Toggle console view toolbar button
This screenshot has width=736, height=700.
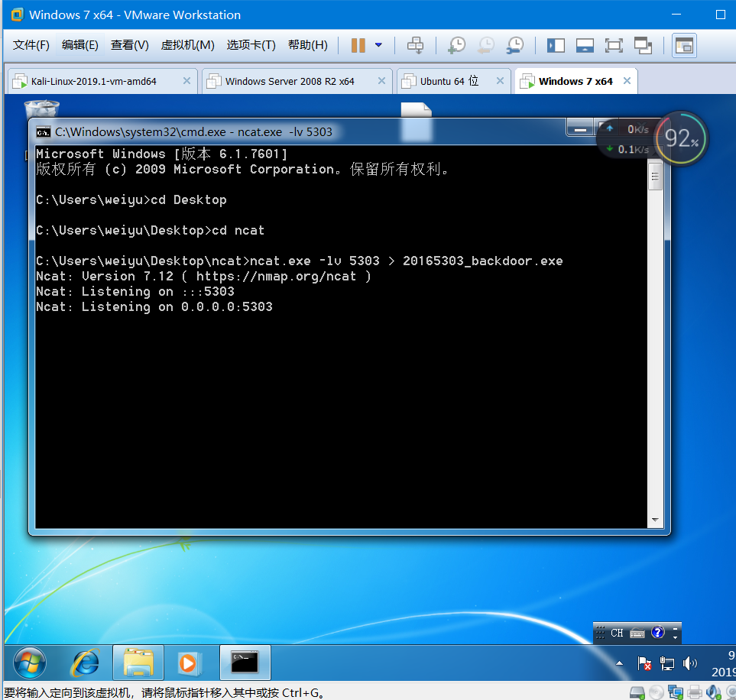pyautogui.click(x=684, y=46)
